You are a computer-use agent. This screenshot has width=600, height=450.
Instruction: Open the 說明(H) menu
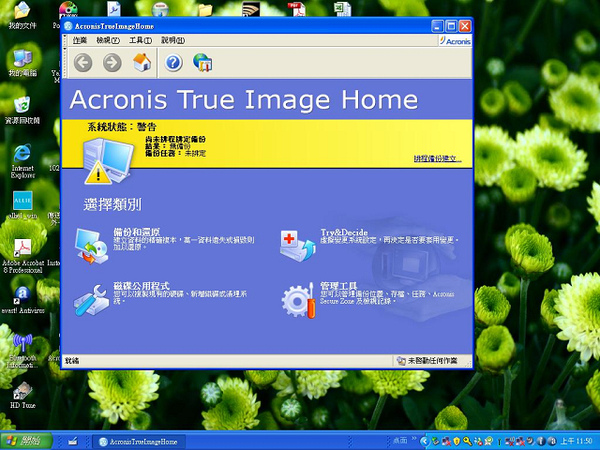pyautogui.click(x=173, y=40)
